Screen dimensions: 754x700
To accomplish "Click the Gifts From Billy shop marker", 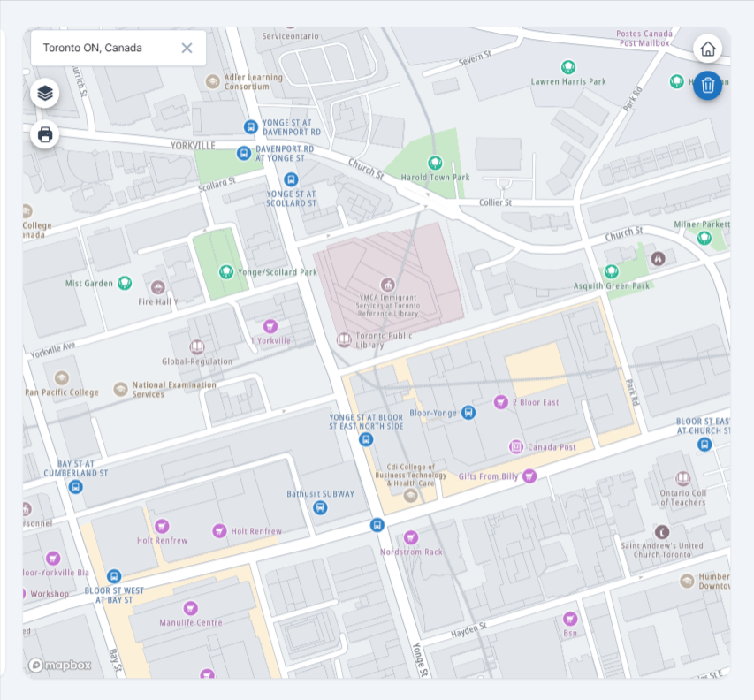I will (x=529, y=476).
